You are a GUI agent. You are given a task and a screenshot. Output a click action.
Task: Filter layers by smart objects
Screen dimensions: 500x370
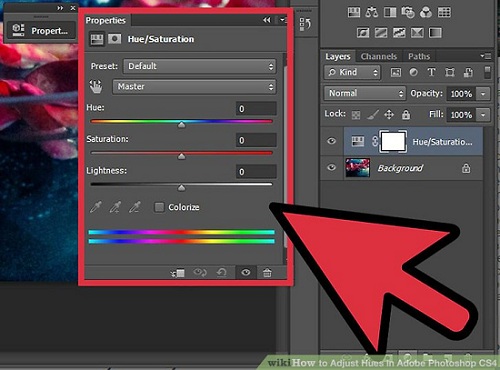click(x=468, y=72)
